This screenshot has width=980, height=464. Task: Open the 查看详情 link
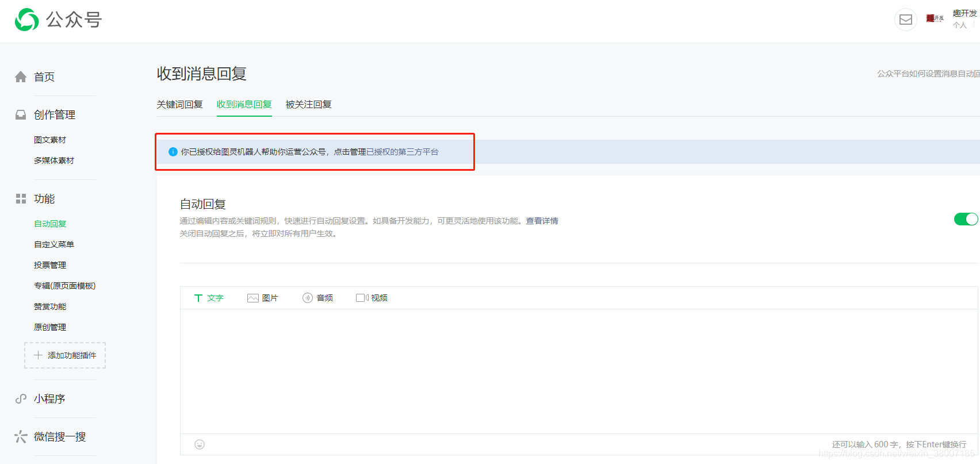pos(542,221)
